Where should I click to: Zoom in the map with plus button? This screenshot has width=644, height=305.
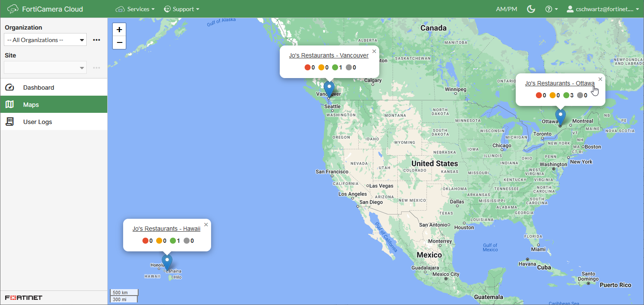(119, 30)
